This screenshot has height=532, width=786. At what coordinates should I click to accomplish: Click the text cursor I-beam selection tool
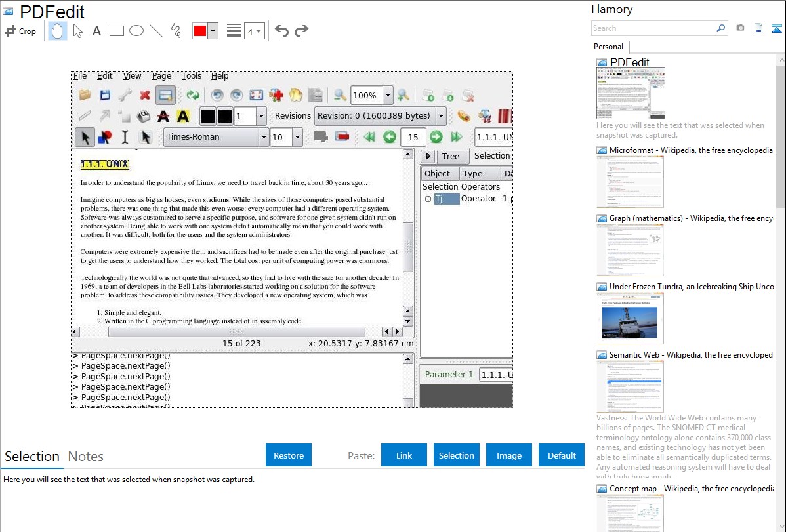[x=125, y=137]
